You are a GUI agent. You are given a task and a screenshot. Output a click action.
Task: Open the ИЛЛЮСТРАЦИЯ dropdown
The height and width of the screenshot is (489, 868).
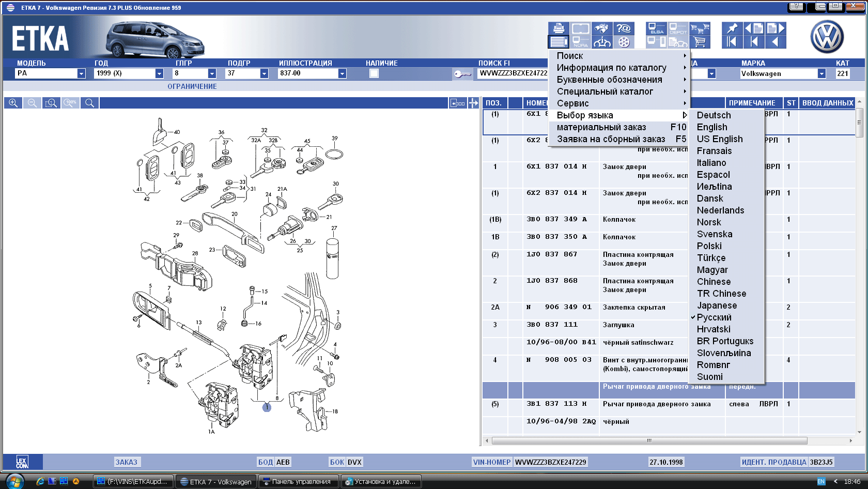tap(342, 73)
